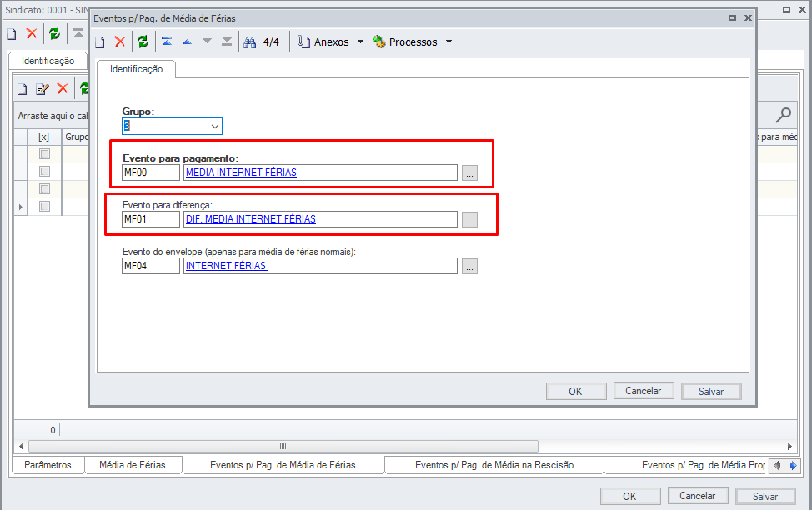Click the lookup button for Evento para pagamento
Viewport: 812px width, 510px height.
(469, 173)
